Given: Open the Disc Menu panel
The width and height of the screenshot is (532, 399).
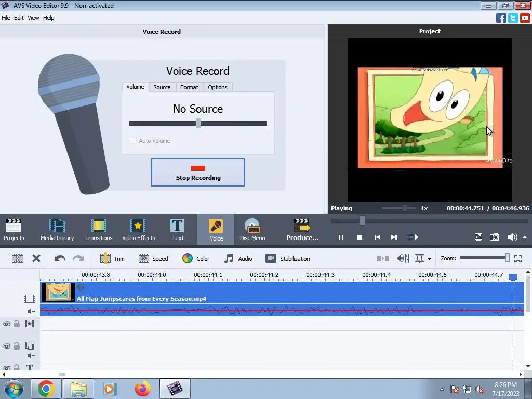Looking at the screenshot, I should click(x=252, y=229).
